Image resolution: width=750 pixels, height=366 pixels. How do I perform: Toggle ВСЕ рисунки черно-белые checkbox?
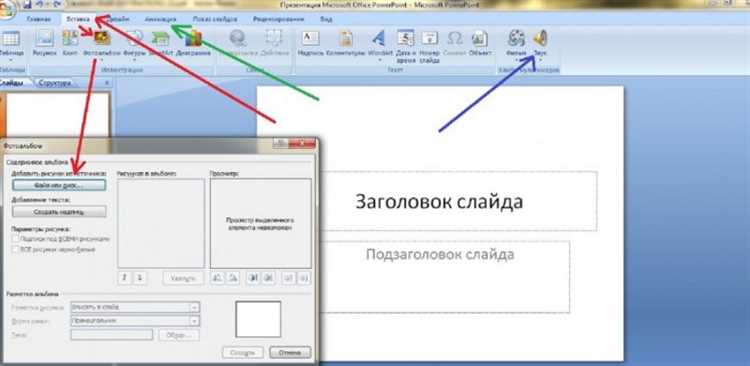[16, 249]
